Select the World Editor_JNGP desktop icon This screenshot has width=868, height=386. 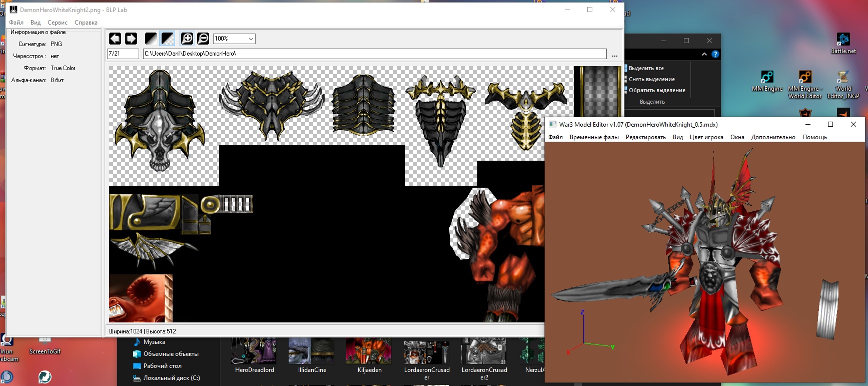coord(843,84)
